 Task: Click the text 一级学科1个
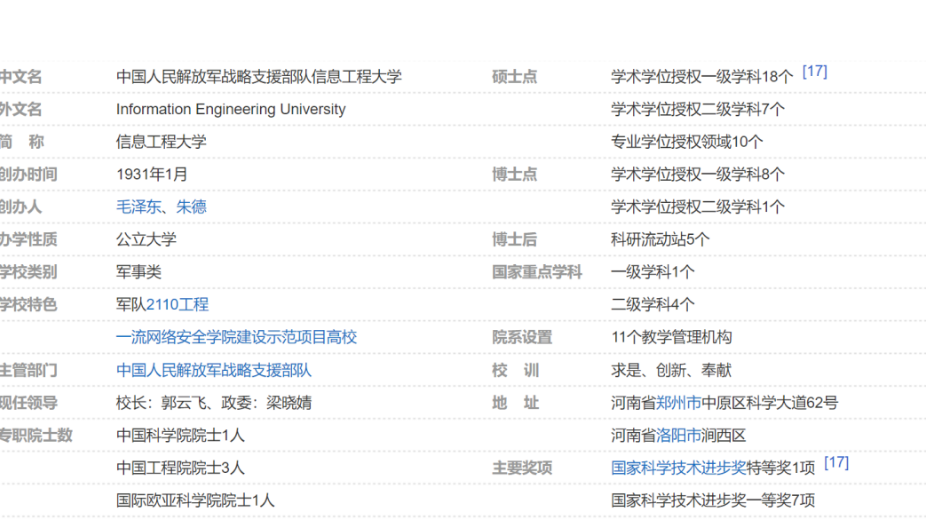(x=653, y=272)
